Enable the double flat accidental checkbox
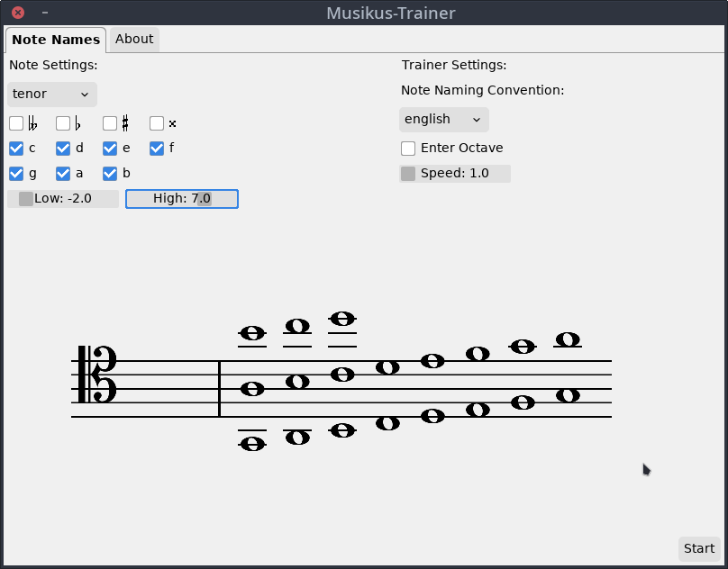Viewport: 728px width, 569px height. click(16, 123)
